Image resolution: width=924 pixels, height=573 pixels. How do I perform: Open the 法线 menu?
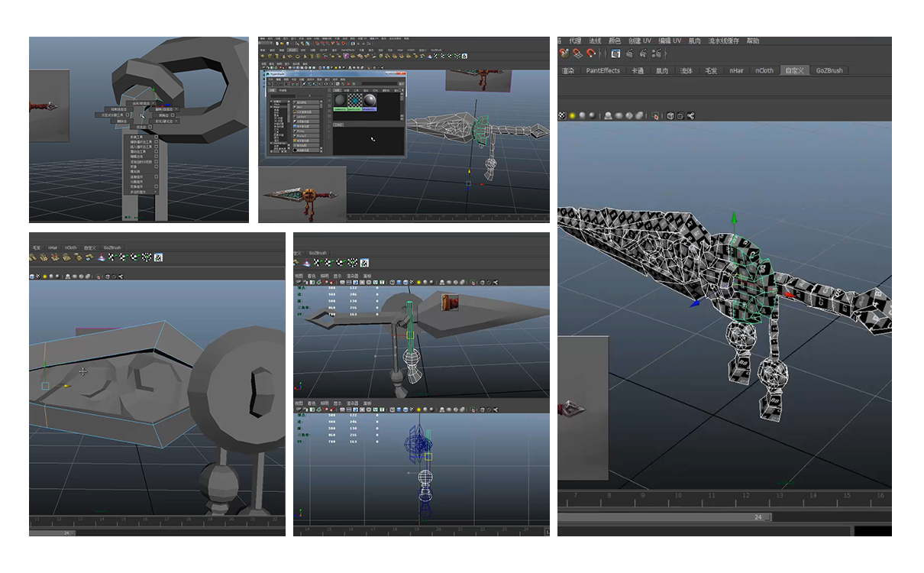(x=595, y=40)
